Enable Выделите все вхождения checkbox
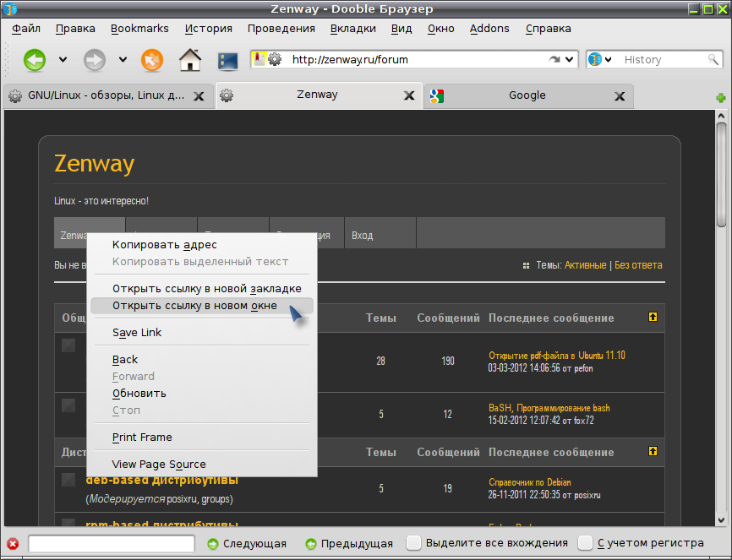This screenshot has width=732, height=560. [413, 543]
